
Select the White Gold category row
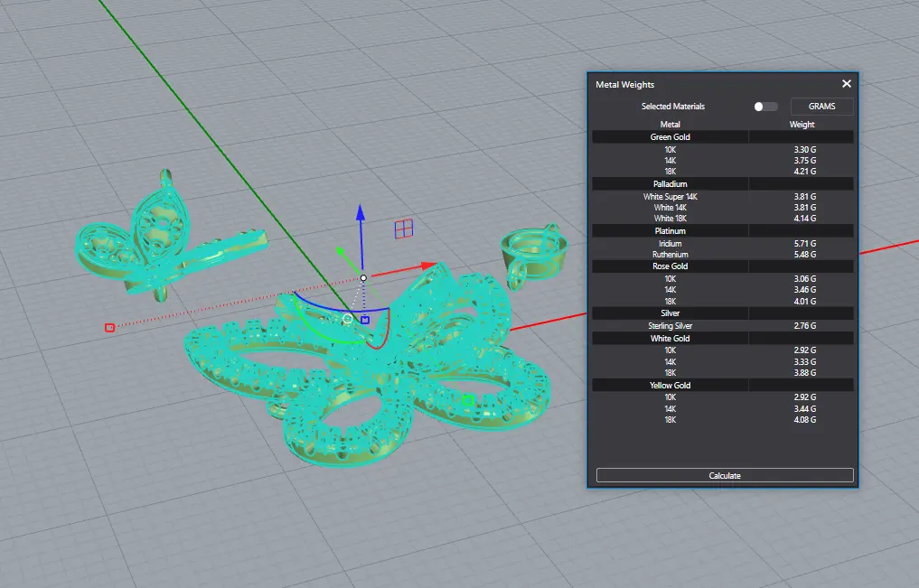[x=723, y=339]
